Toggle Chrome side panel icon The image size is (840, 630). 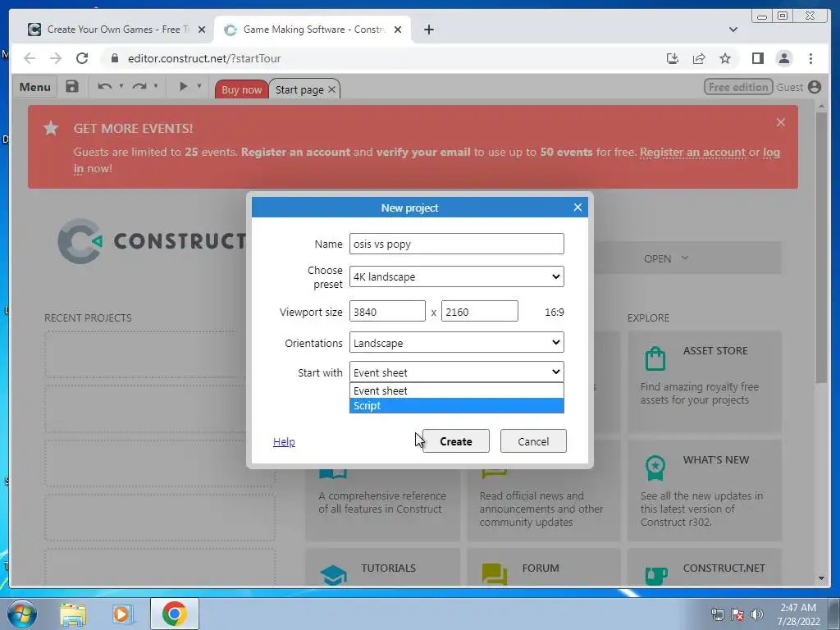[x=757, y=58]
